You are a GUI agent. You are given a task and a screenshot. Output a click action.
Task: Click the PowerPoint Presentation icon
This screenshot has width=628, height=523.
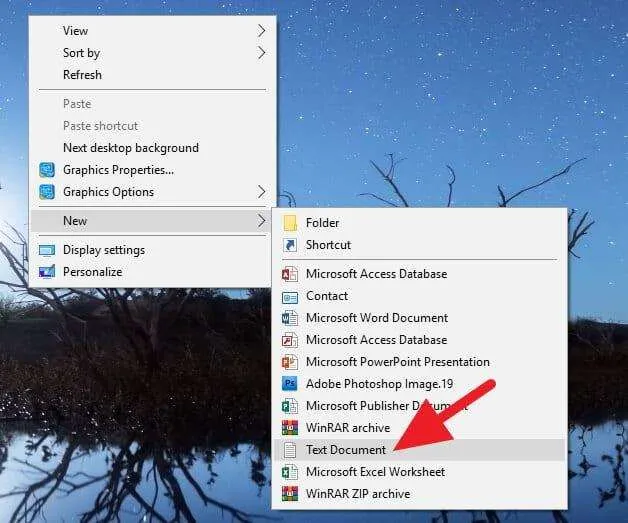290,362
